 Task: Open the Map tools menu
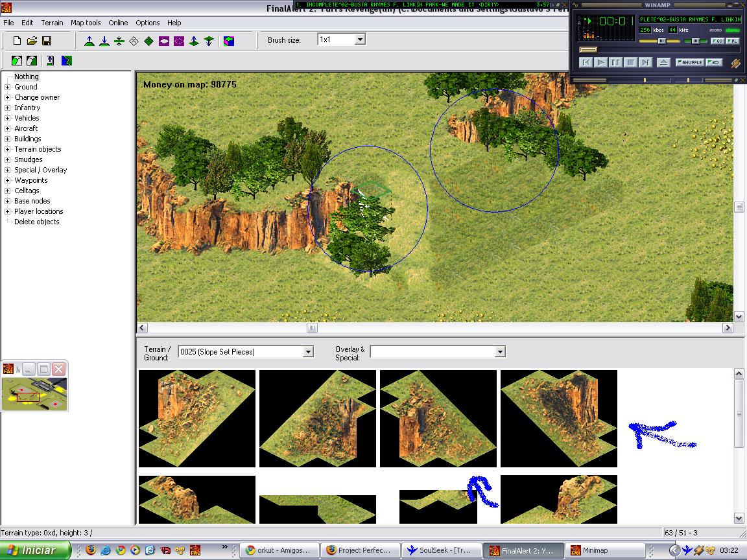[86, 23]
